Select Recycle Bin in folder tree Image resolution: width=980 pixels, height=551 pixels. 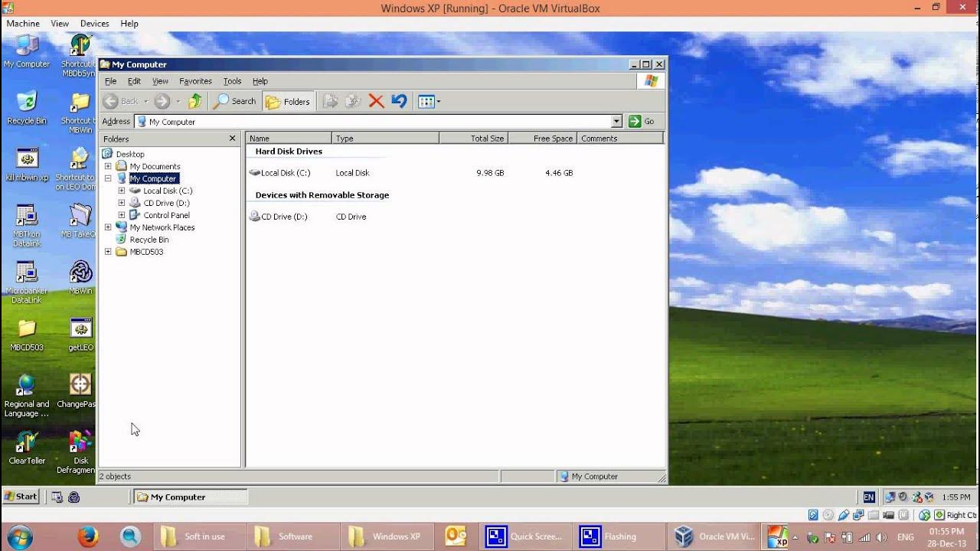click(x=149, y=240)
